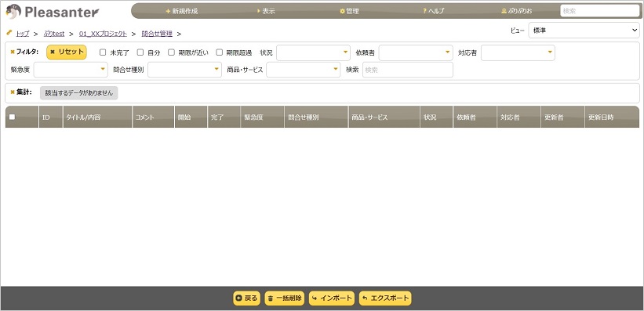The image size is (644, 311).
Task: Click the リセット filter button
Action: click(67, 52)
